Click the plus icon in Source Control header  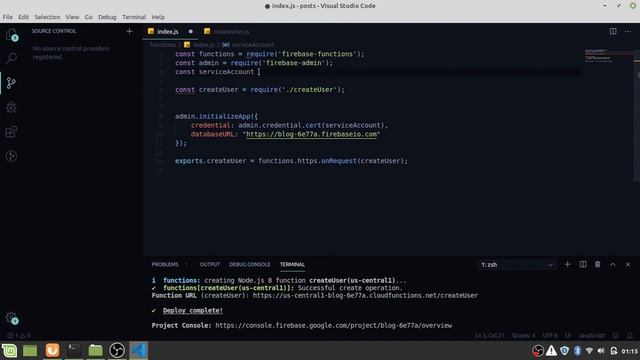click(129, 31)
